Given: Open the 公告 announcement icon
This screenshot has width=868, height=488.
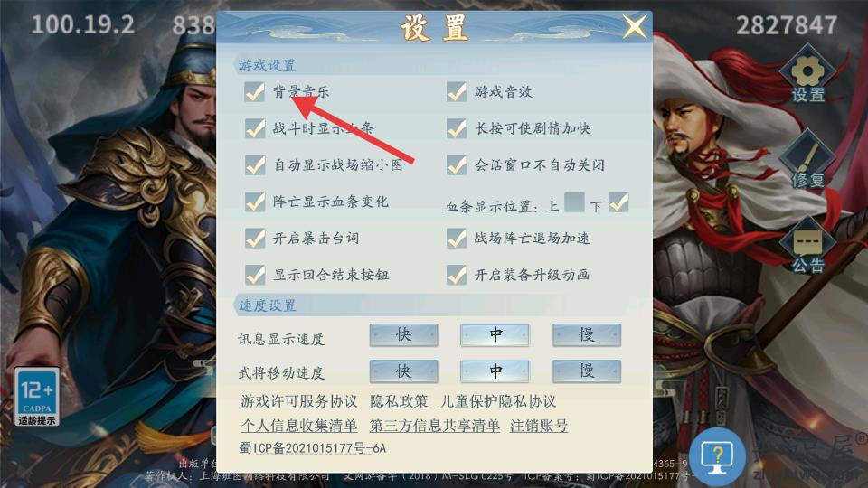Looking at the screenshot, I should coord(807,246).
